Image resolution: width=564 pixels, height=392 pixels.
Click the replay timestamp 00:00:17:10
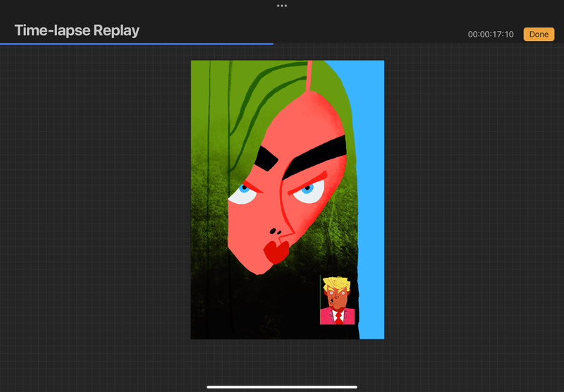coord(491,35)
